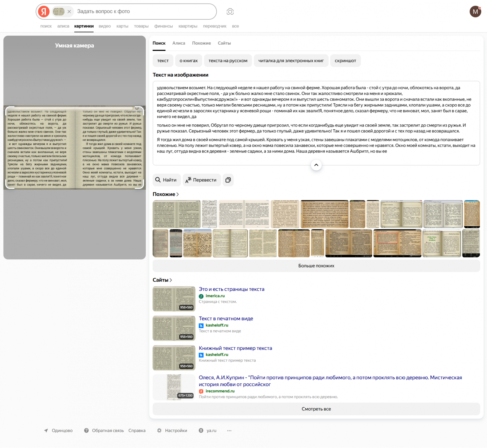
Task: Click 'Смотреть все' button
Action: [x=316, y=409]
